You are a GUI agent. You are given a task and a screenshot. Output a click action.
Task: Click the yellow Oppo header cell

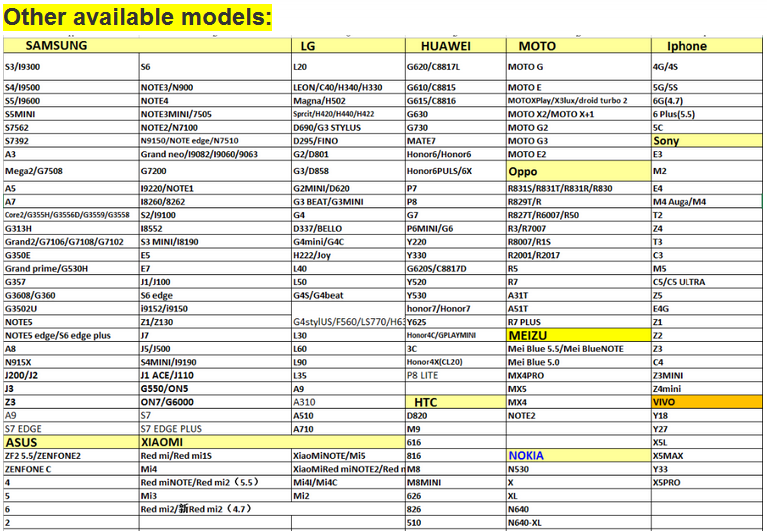click(x=579, y=171)
